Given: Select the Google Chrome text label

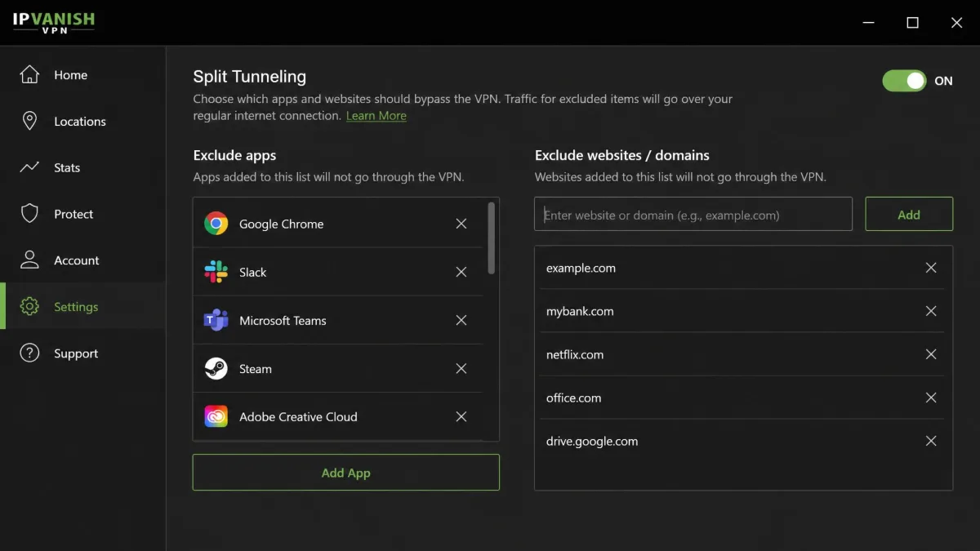Looking at the screenshot, I should tap(281, 224).
